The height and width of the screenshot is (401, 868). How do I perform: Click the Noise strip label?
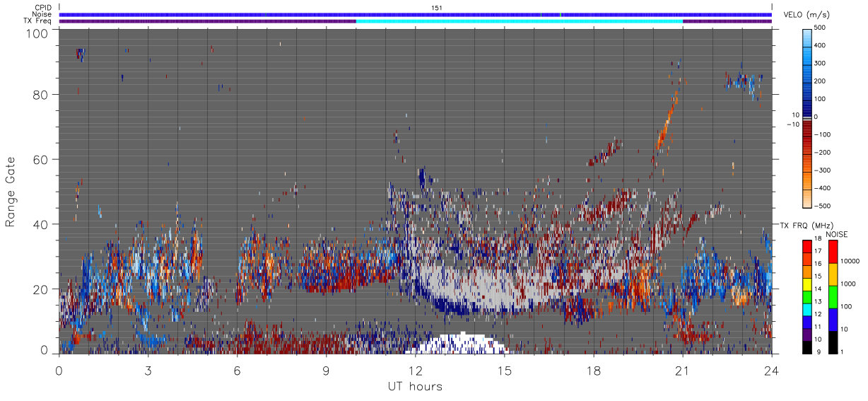[x=43, y=14]
